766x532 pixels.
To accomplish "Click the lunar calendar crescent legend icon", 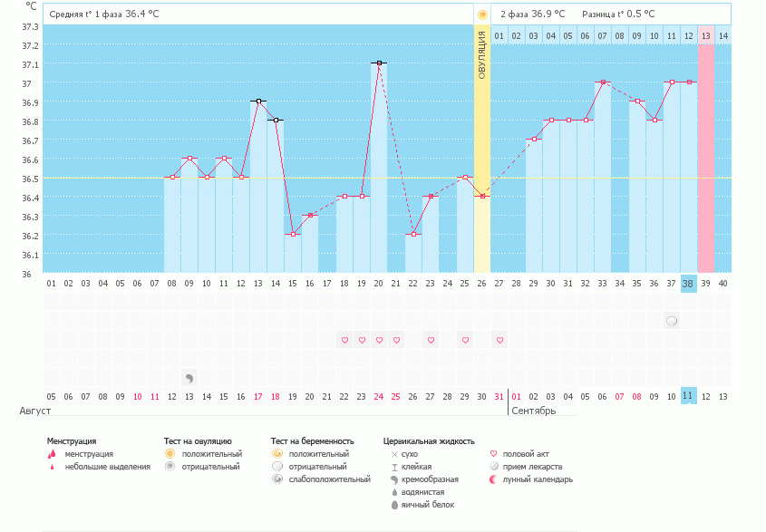I will 493,479.
